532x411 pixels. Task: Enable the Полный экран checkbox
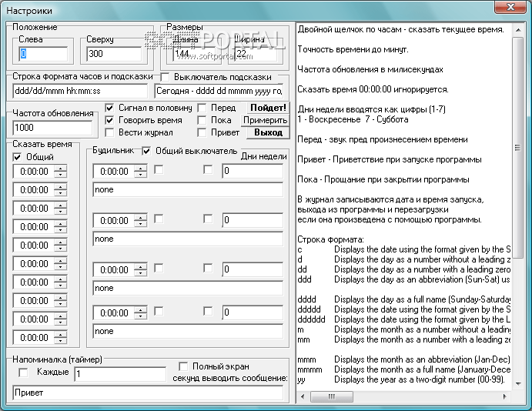coord(183,366)
